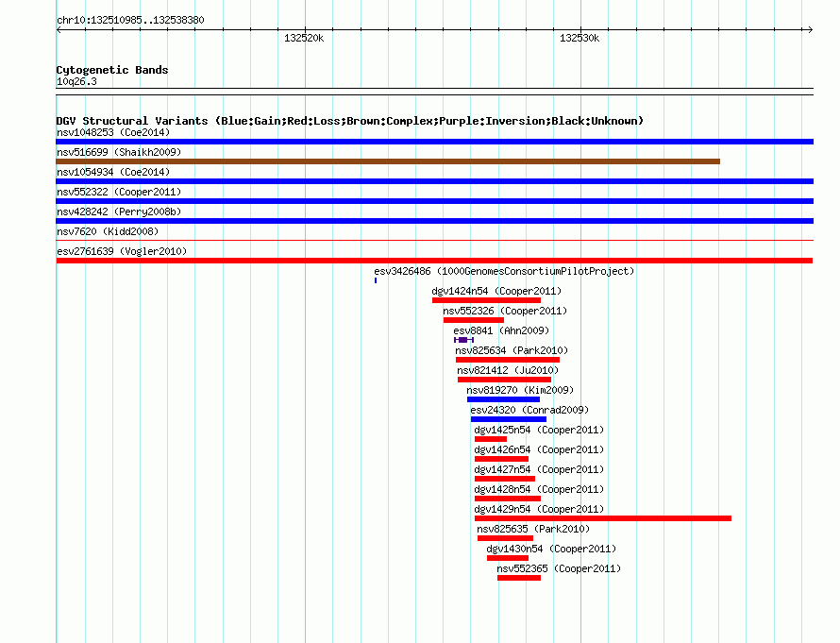Screen dimensions: 840x643
Task: Click the dgv1425n54 short red bar
Action: pos(491,439)
